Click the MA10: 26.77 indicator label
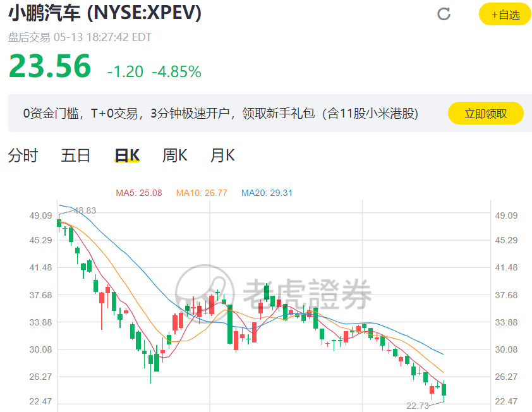The height and width of the screenshot is (412, 532). 202,193
